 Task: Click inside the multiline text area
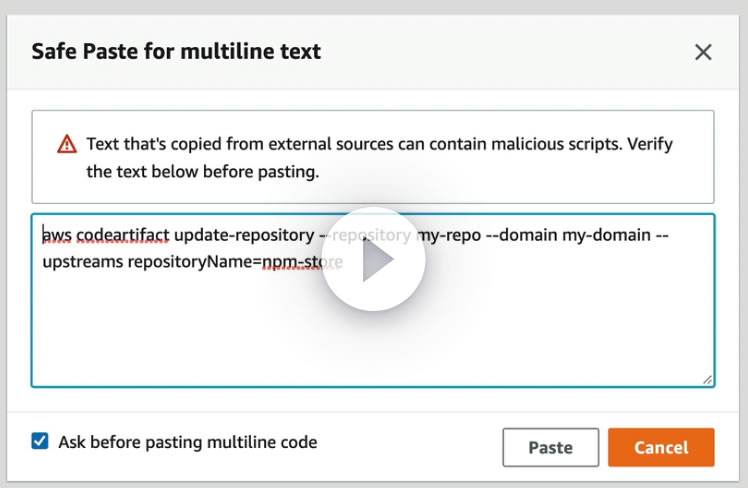372,330
